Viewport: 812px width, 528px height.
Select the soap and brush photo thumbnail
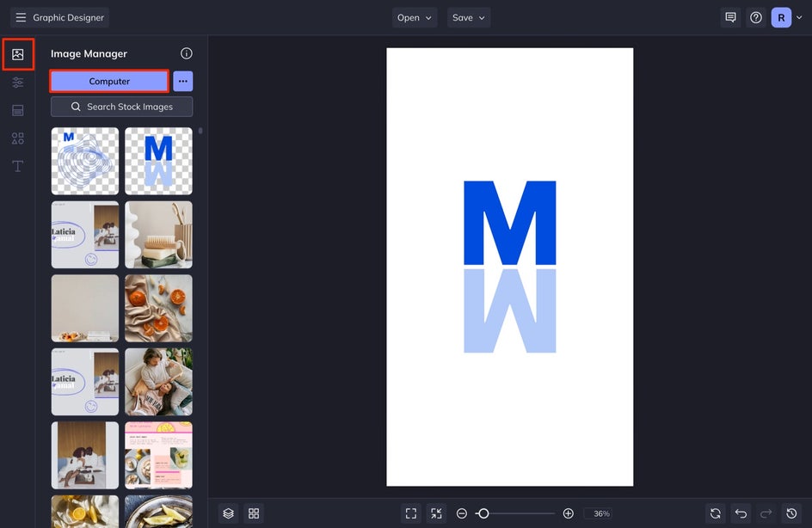click(x=158, y=235)
